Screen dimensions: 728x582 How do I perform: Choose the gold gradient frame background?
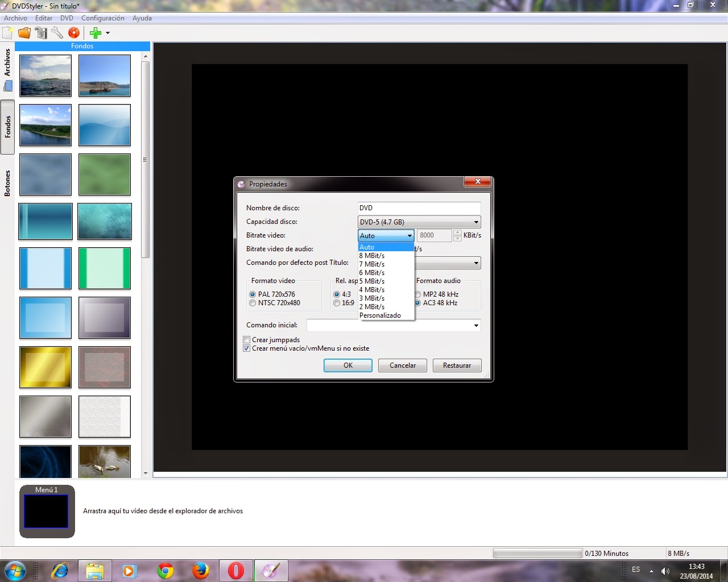click(45, 367)
